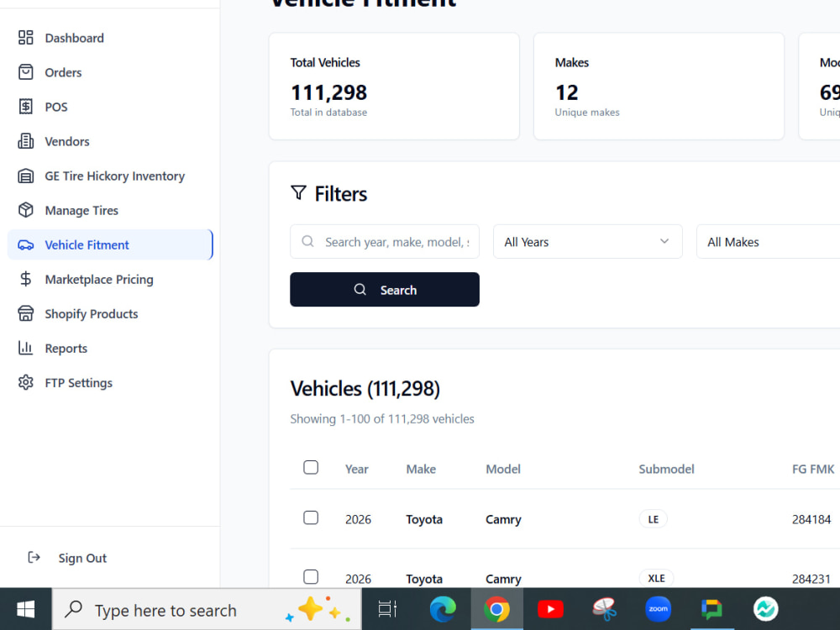Click FG FMK value 284184
840x630 pixels.
click(811, 519)
